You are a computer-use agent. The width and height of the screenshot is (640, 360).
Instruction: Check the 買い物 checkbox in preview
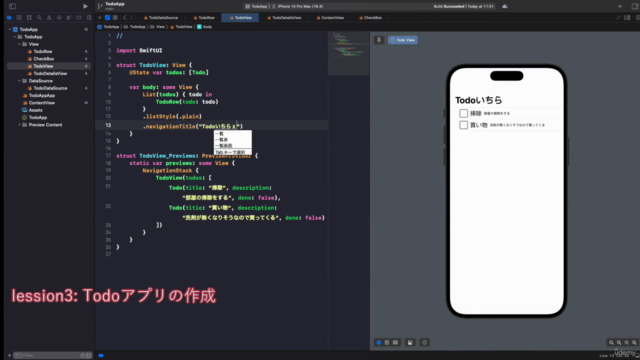(x=463, y=125)
